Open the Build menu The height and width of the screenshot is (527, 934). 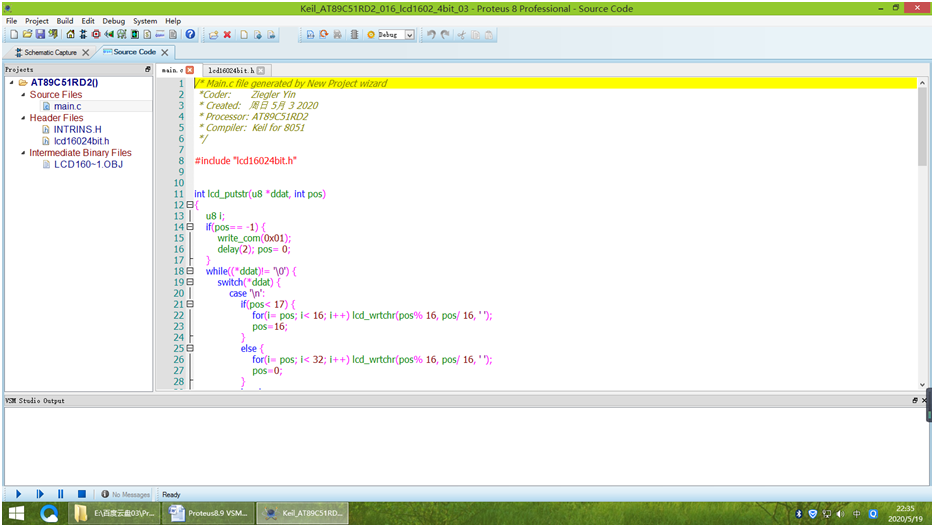click(65, 21)
